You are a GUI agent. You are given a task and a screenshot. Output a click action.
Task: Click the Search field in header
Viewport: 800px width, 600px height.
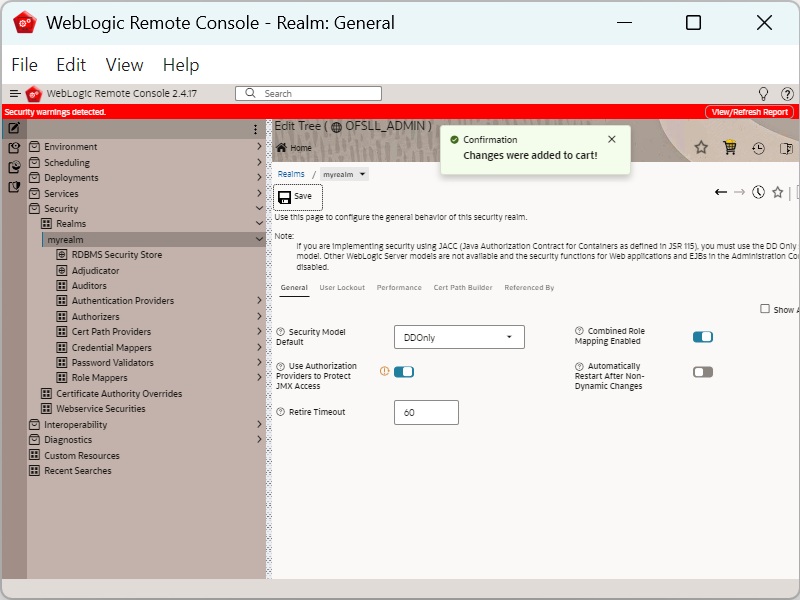(x=308, y=93)
